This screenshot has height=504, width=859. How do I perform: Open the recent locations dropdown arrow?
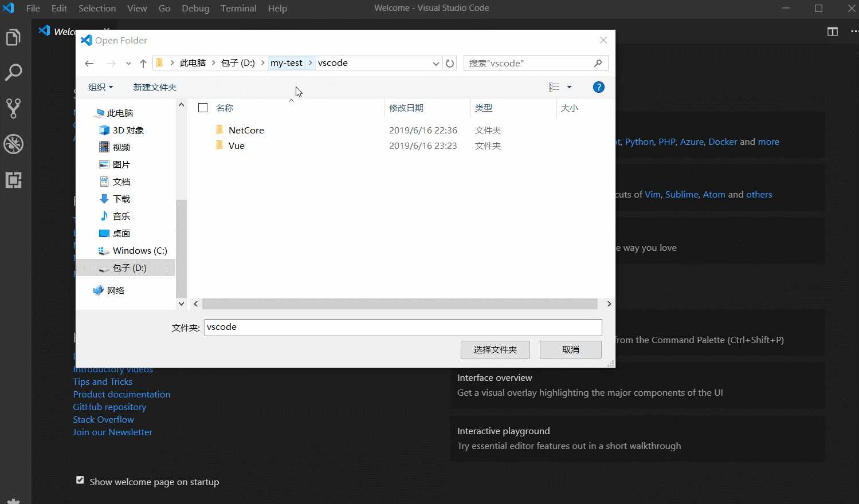128,64
